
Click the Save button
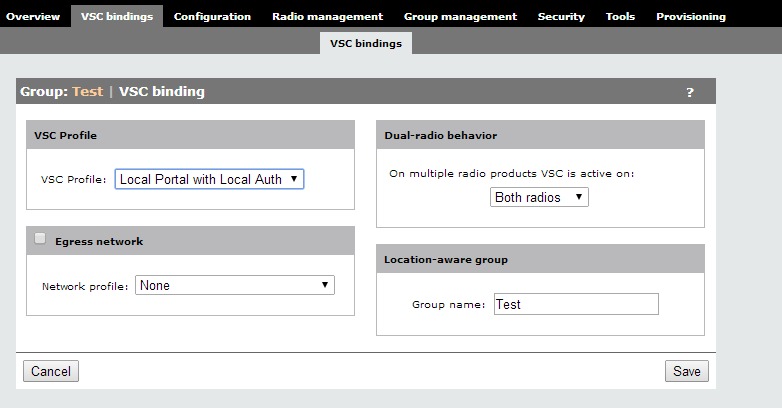click(687, 371)
